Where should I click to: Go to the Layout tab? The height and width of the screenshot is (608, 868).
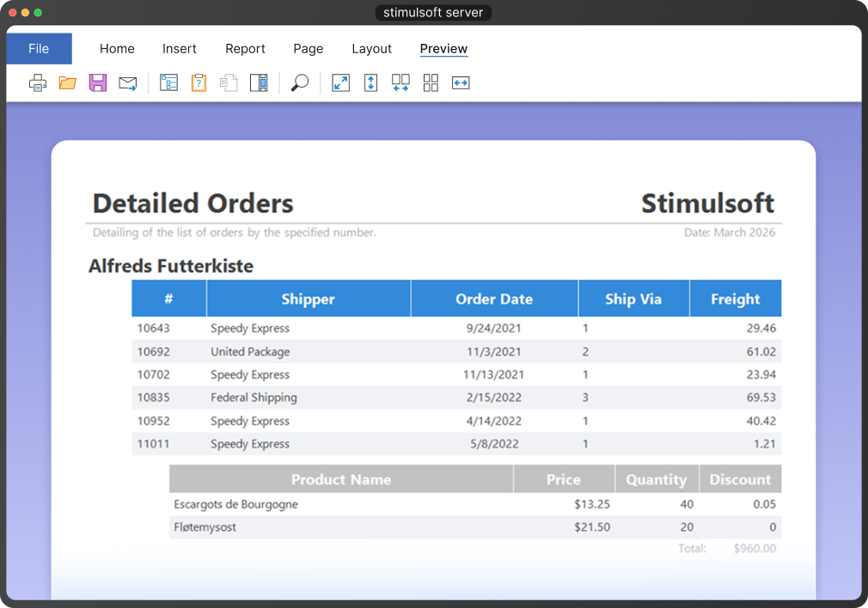click(371, 49)
